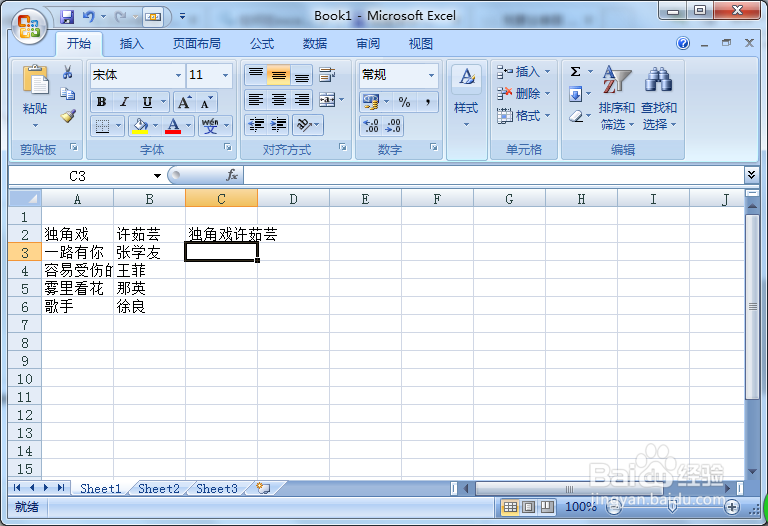768x526 pixels.
Task: Expand the formula bar
Action: [751, 174]
